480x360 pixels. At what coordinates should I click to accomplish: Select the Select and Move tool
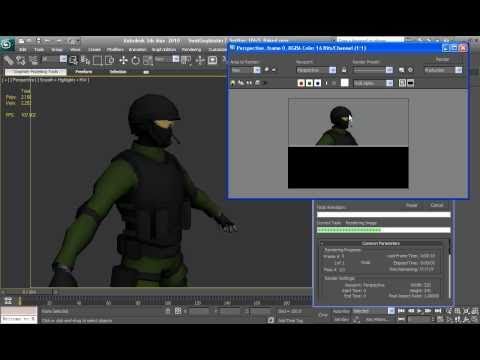(123, 60)
